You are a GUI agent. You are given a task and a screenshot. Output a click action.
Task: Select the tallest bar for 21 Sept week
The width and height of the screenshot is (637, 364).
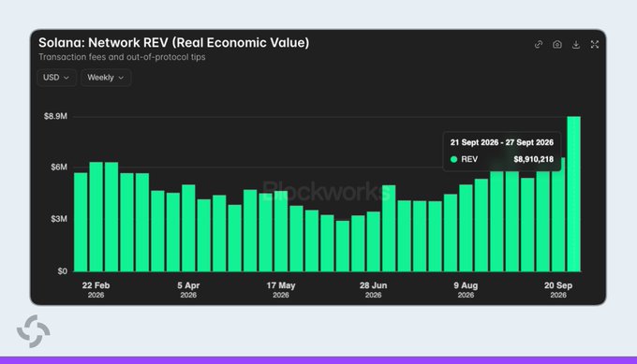[x=573, y=194]
